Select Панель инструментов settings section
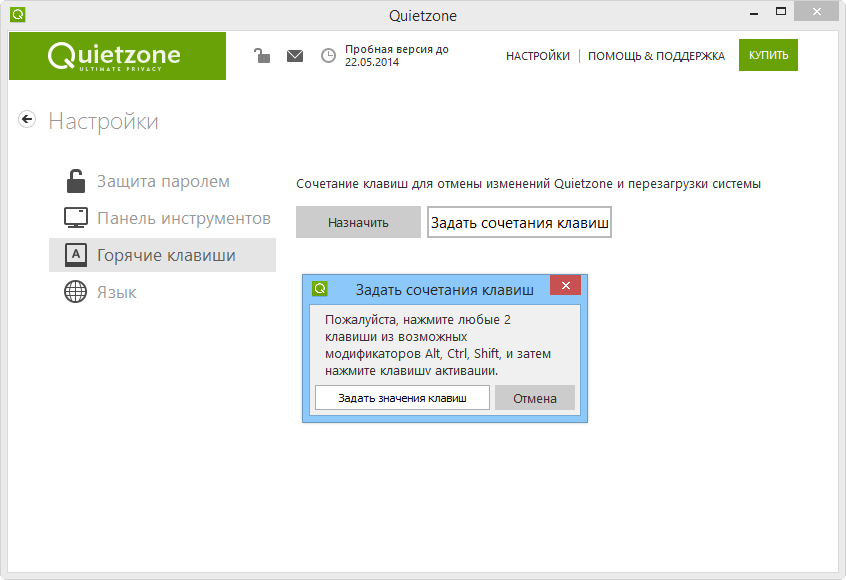The image size is (846, 580). coord(163,218)
